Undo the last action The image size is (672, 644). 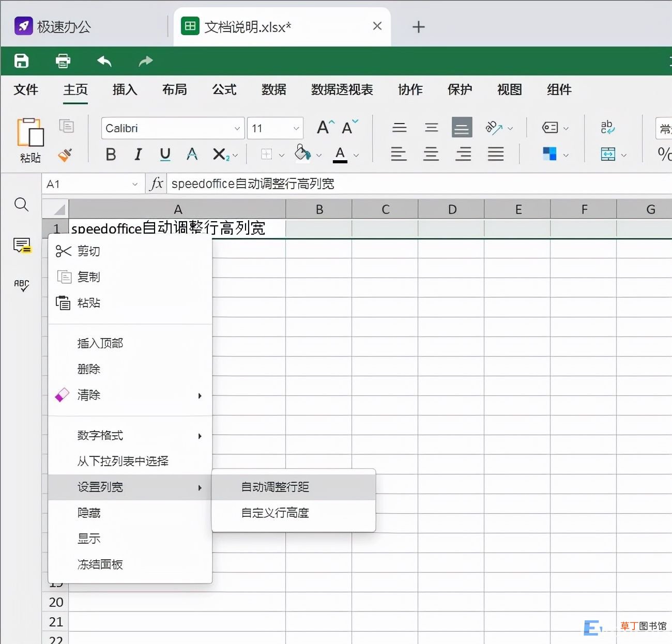[x=104, y=61]
